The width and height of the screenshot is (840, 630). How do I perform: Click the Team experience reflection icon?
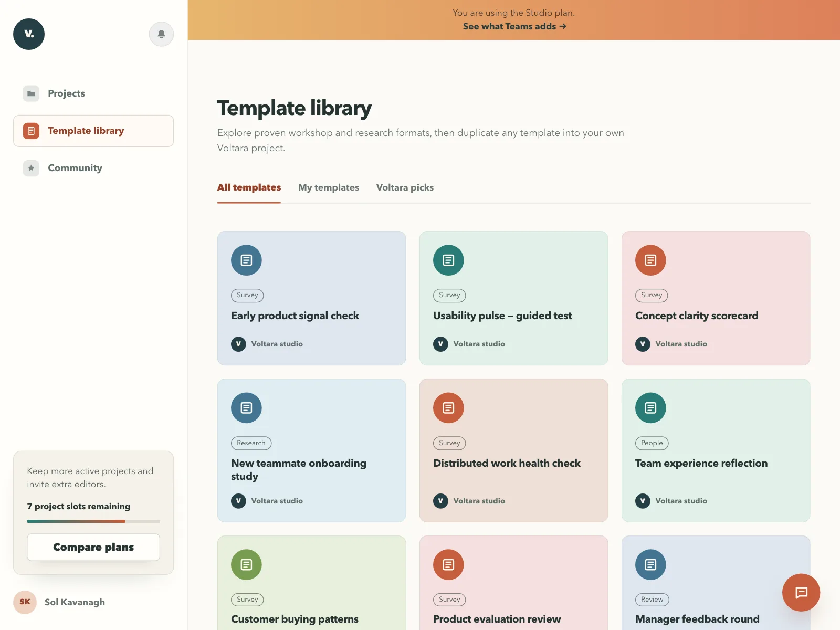pyautogui.click(x=650, y=408)
